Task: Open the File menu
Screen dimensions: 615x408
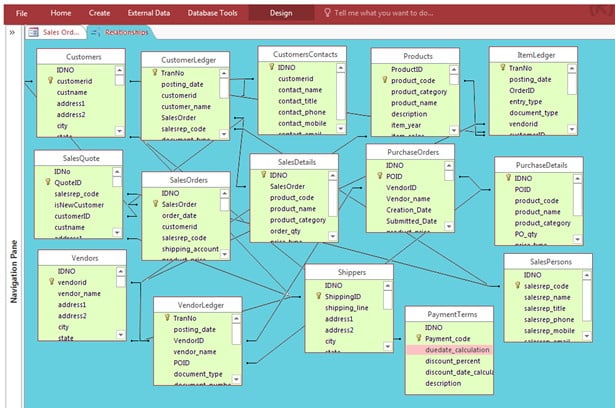Action: click(22, 13)
